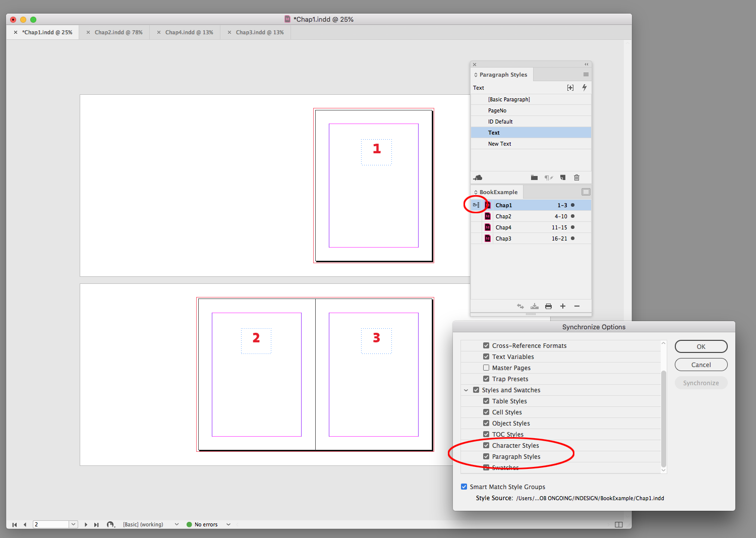Enable the Master Pages checkbox
756x538 pixels.
coord(486,368)
